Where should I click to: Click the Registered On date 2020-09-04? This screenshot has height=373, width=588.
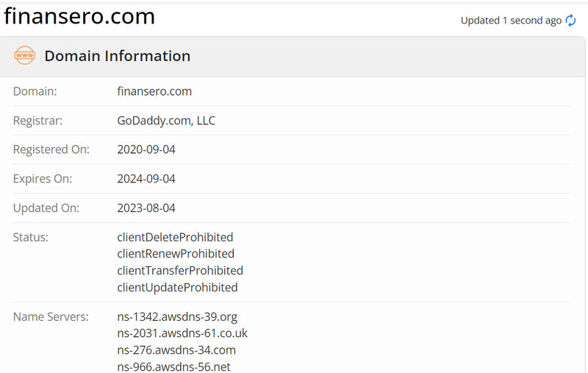click(146, 149)
